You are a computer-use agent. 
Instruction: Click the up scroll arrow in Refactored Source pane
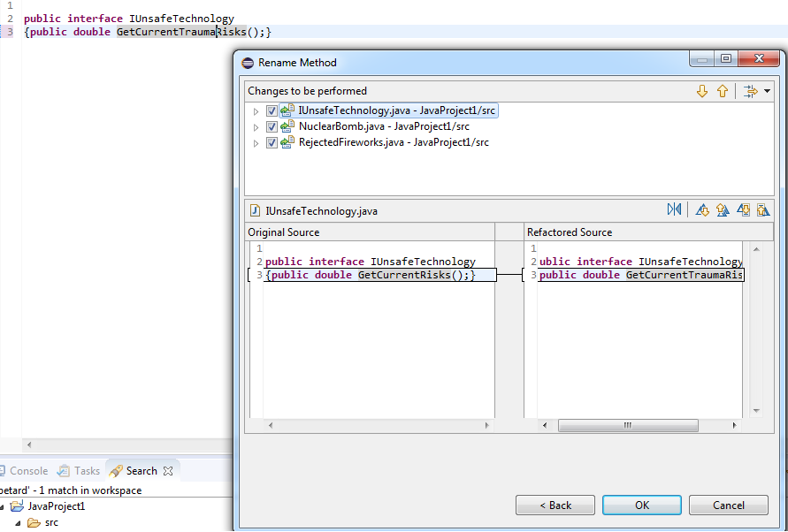point(756,248)
